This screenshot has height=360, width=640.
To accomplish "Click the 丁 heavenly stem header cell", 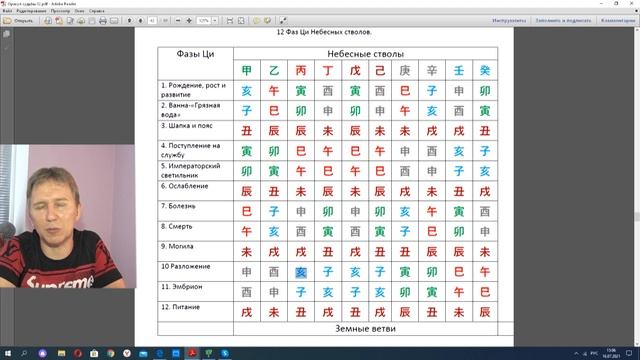I will pos(328,71).
